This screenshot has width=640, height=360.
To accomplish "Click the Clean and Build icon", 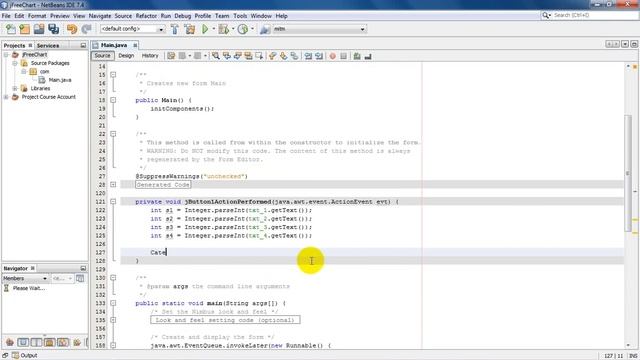I will pos(190,29).
